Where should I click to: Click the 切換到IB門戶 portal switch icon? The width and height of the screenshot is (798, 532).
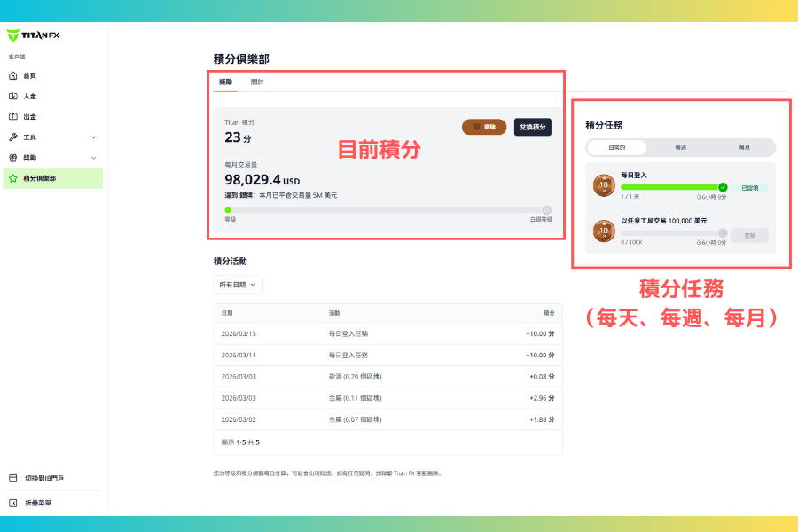coord(12,479)
